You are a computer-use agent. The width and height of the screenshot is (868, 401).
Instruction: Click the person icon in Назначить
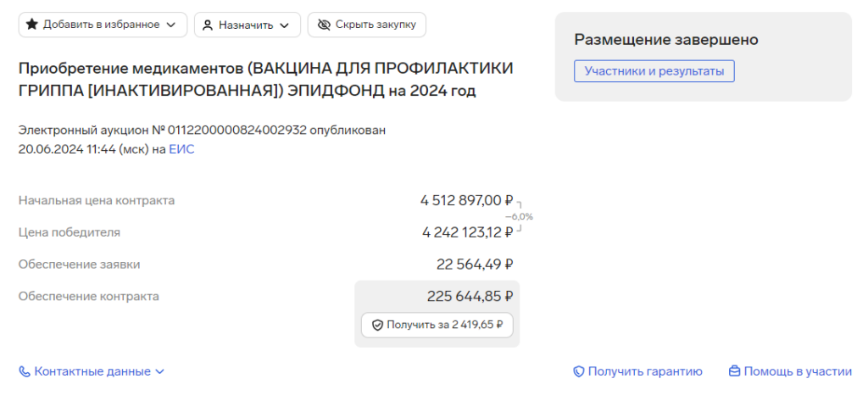tap(208, 25)
